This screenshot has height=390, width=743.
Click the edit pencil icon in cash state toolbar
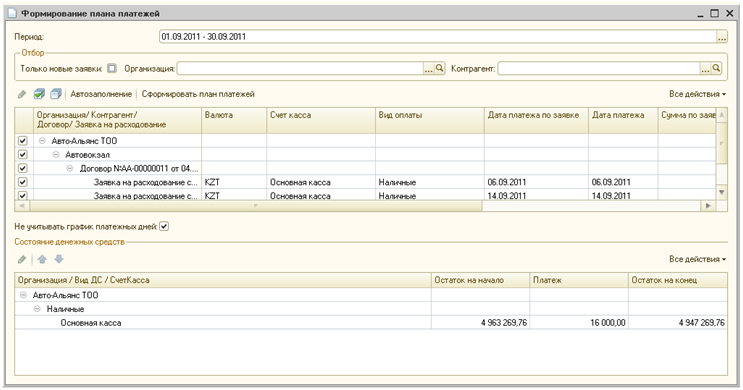click(22, 259)
